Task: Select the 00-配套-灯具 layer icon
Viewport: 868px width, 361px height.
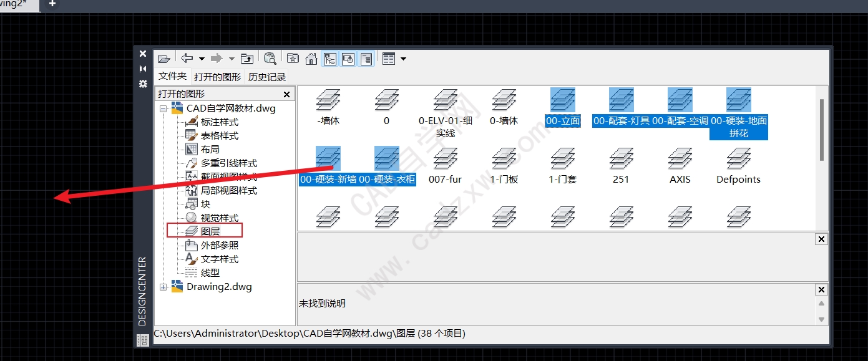Action: pyautogui.click(x=622, y=100)
